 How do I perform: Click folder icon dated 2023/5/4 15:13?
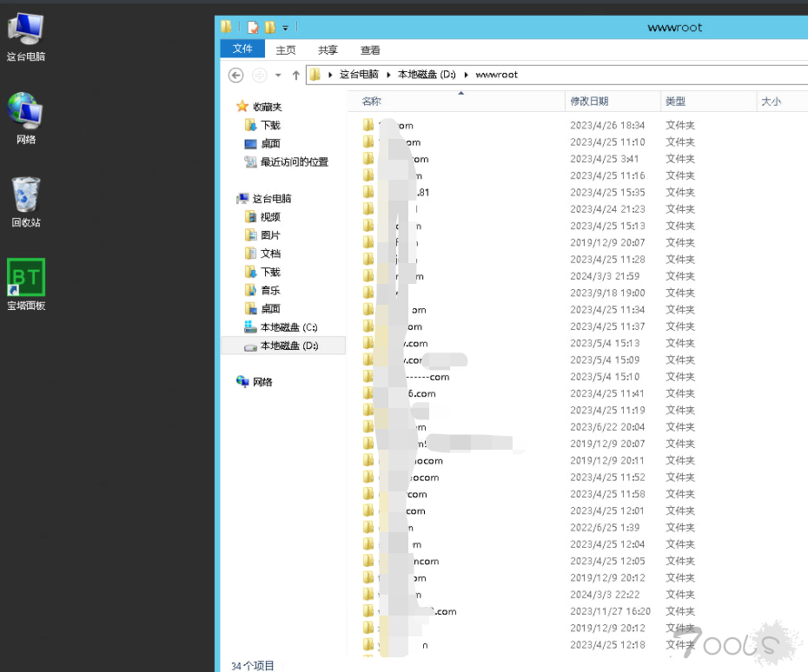(368, 342)
